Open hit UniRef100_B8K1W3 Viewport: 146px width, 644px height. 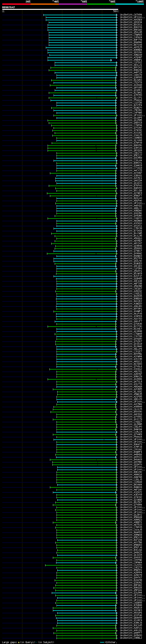[131, 30]
